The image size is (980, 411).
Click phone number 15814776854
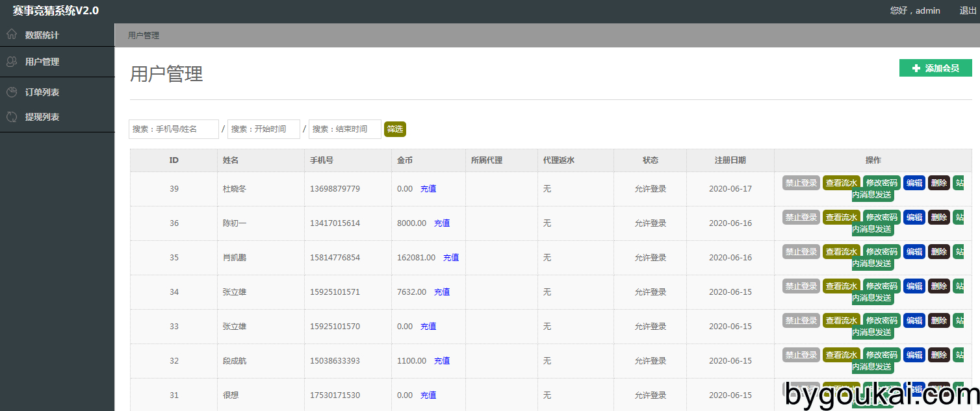pyautogui.click(x=335, y=258)
